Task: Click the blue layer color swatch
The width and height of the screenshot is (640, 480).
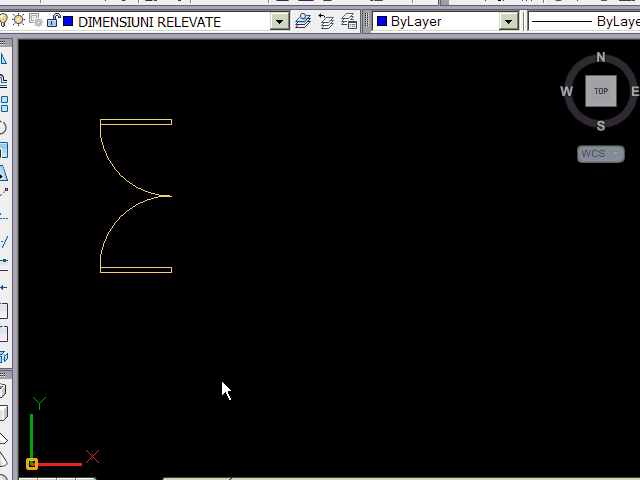Action: point(68,21)
